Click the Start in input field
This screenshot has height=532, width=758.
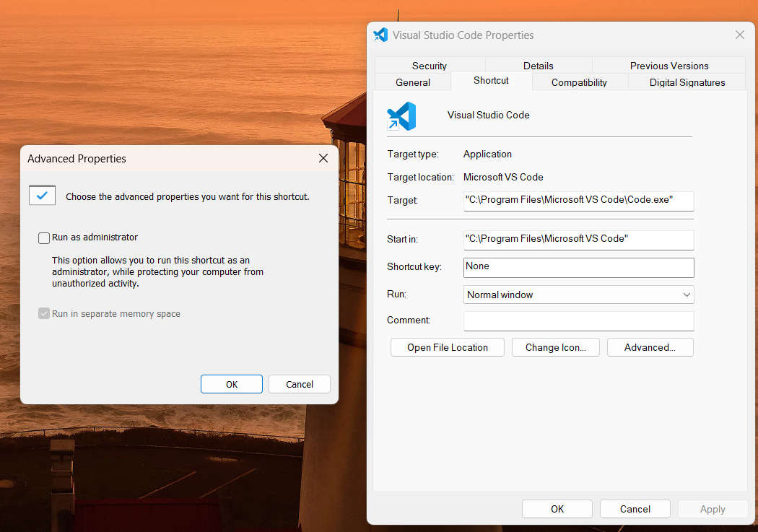(x=579, y=240)
